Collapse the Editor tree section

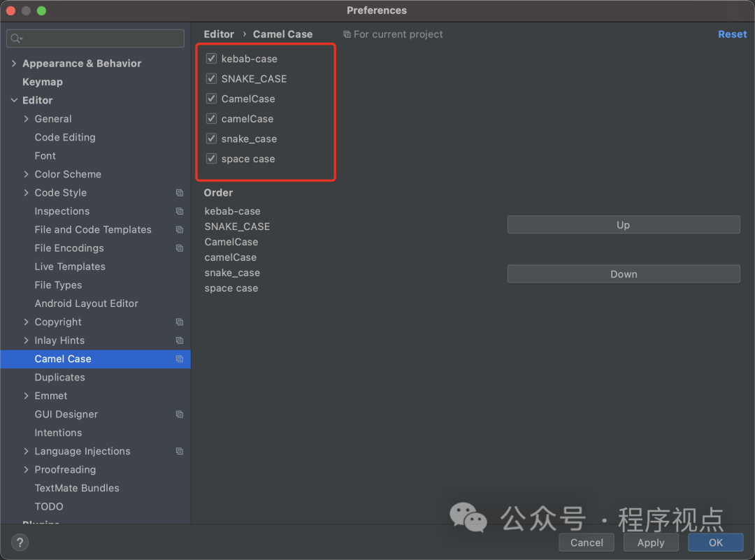pyautogui.click(x=14, y=101)
